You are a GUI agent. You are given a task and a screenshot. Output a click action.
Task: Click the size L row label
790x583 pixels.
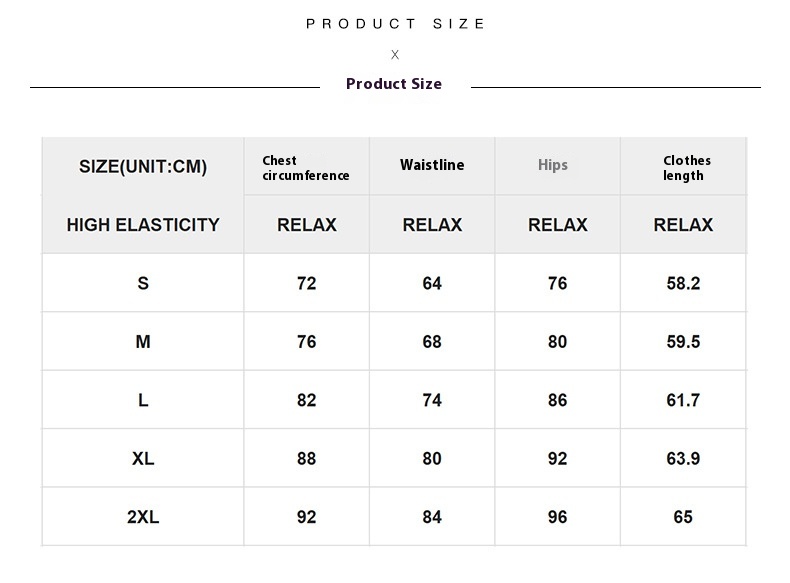click(143, 400)
